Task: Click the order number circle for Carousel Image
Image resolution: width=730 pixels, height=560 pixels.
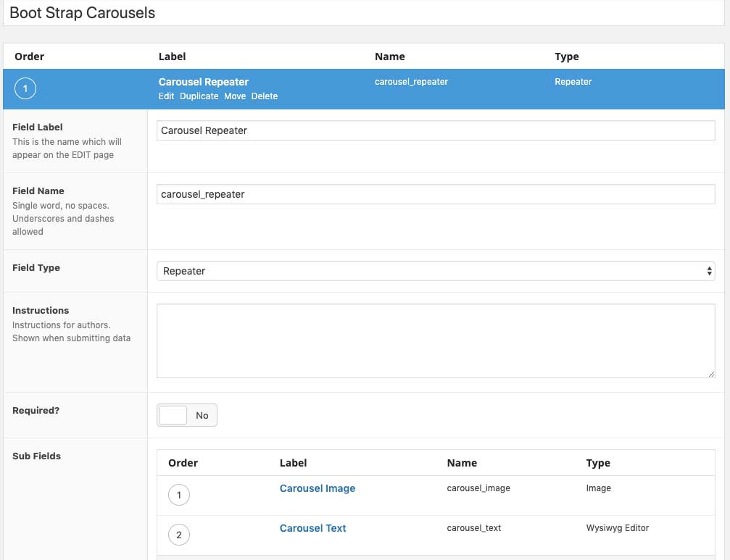Action: 178,495
